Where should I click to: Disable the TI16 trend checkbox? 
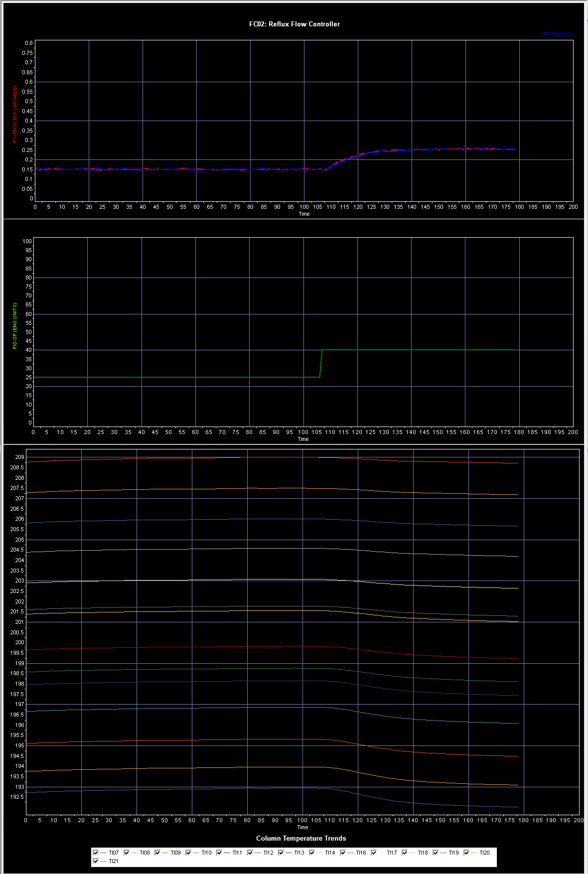coord(343,853)
